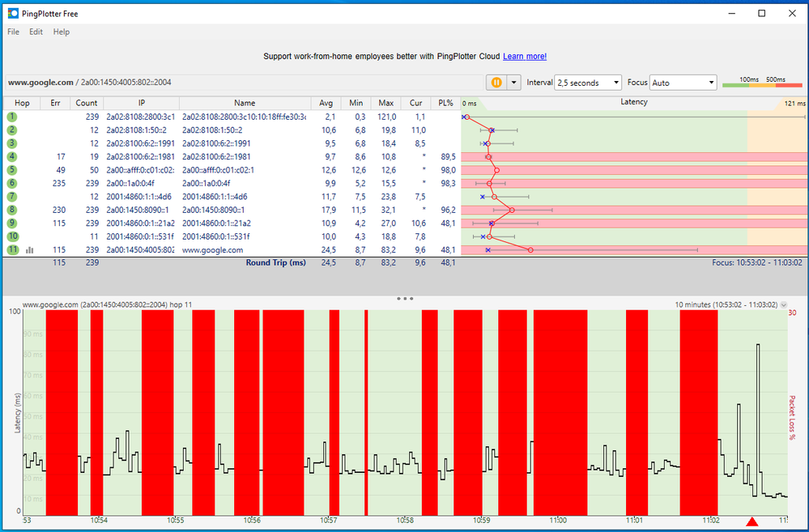Pause the active trace
This screenshot has height=532, width=809.
496,82
